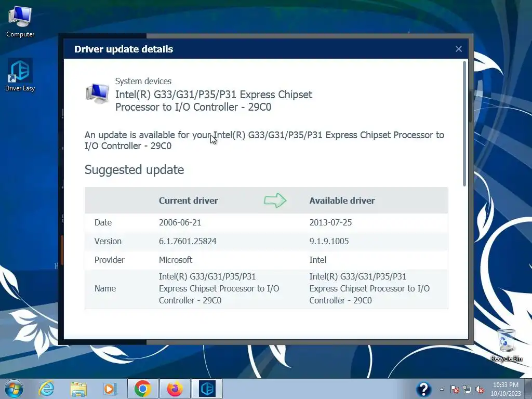
Task: Open Windows Explorer from the taskbar
Action: [x=78, y=389]
